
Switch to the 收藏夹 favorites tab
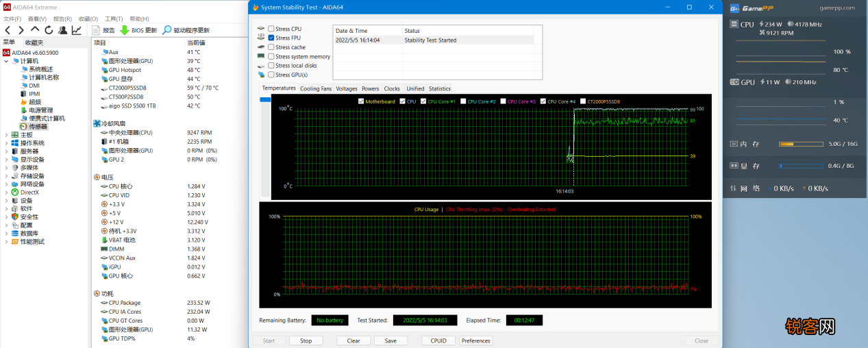coord(34,42)
